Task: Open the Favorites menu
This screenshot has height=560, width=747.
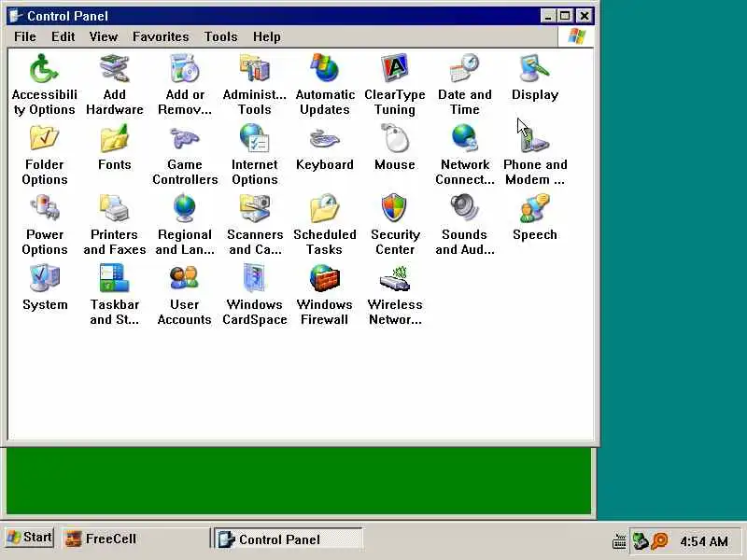Action: click(x=161, y=36)
